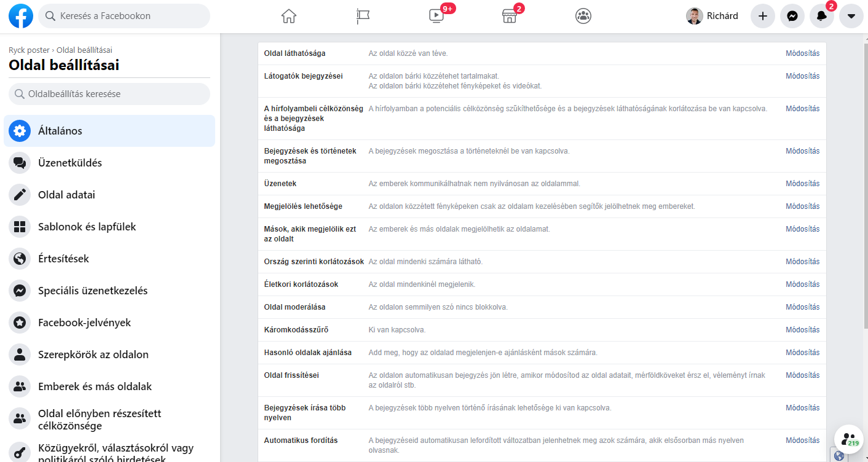
Task: Open the Watch video icon
Action: point(436,17)
